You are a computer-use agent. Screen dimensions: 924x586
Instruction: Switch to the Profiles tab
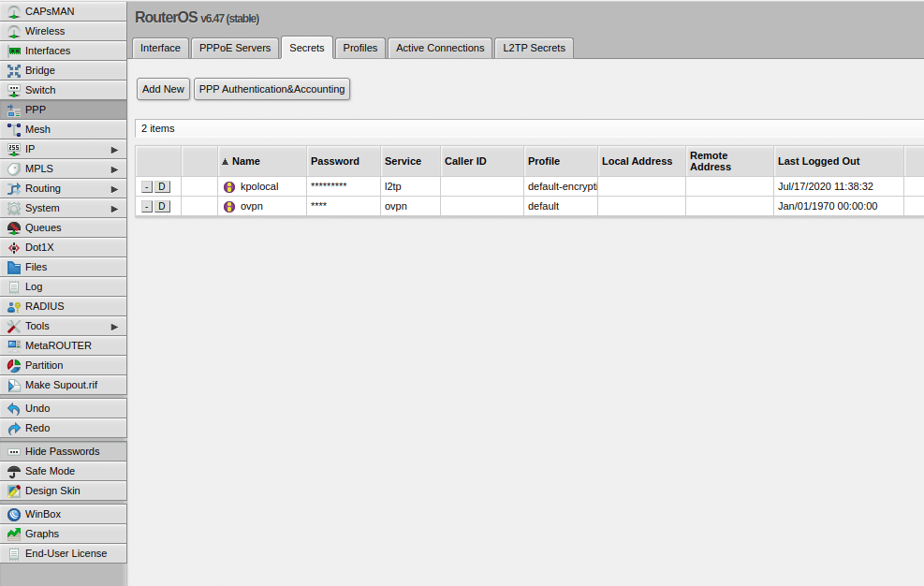(x=359, y=47)
